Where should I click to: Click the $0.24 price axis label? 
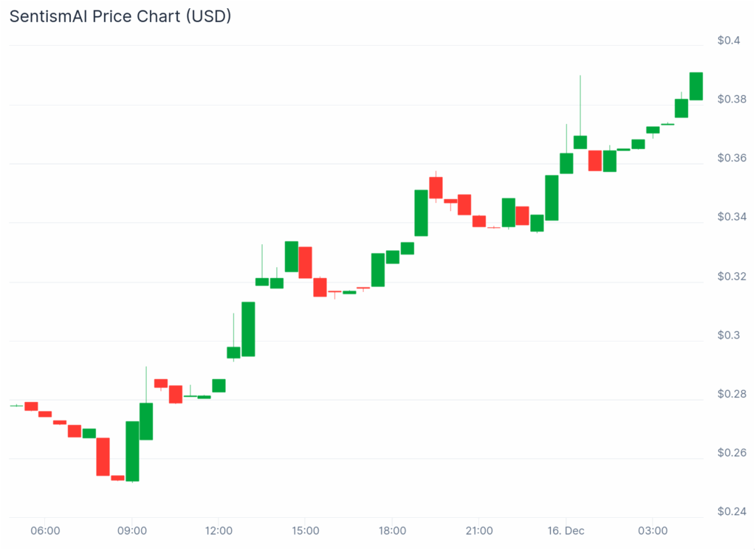coord(732,511)
